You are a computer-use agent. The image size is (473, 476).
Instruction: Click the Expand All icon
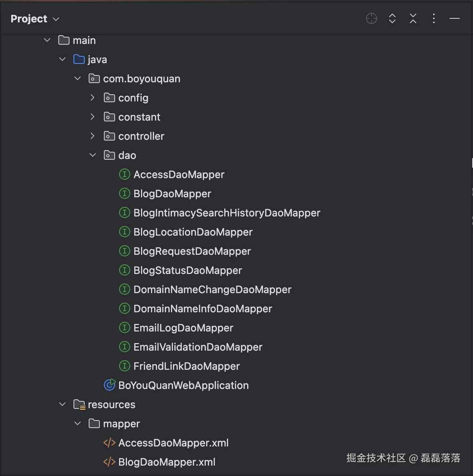pos(392,18)
